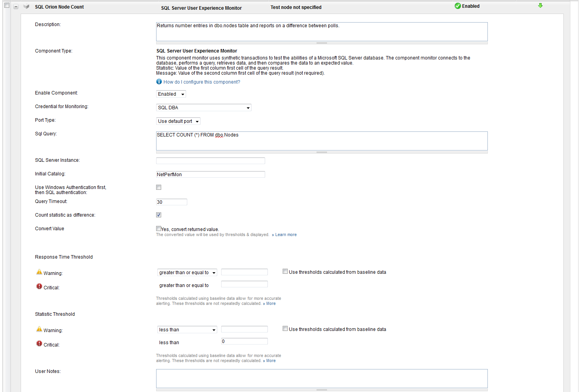Click 'SQL Server User Experience Monitor' header text
Image resolution: width=584 pixels, height=392 pixels.
coord(201,8)
